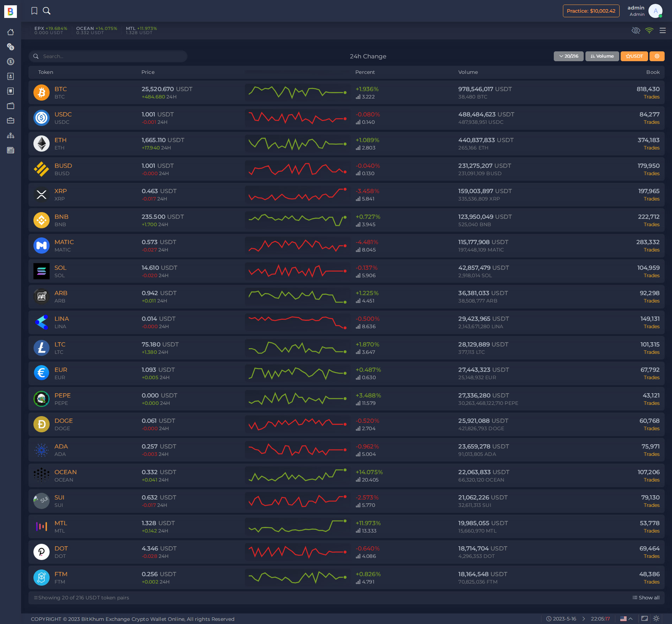Sort by the Token column header

point(46,72)
